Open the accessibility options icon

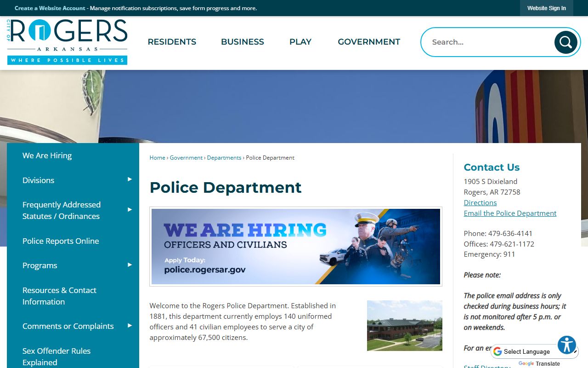(567, 345)
